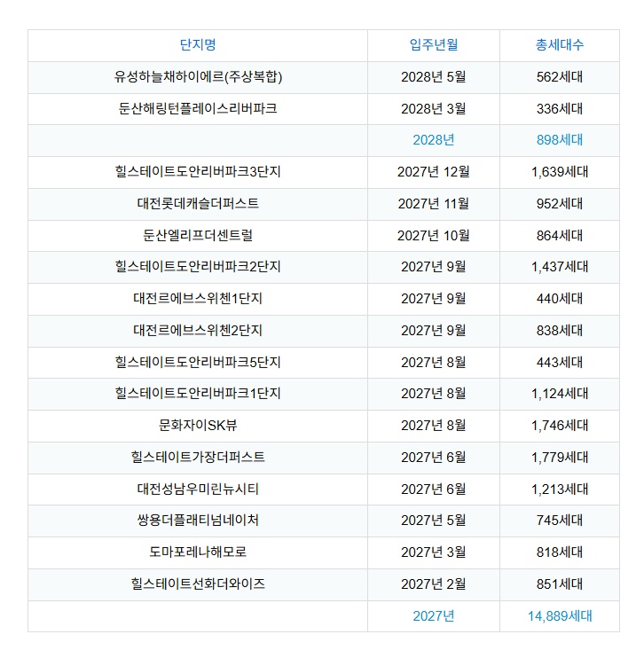Open 힐스테이트도안리버파크3단지 row
This screenshot has height=658, width=644.
pyautogui.click(x=197, y=172)
